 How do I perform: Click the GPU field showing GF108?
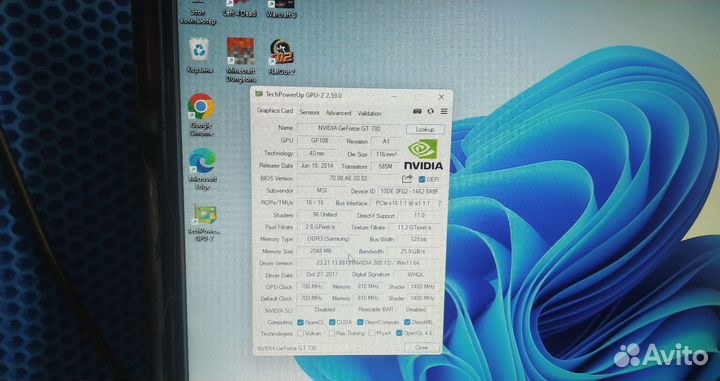(x=320, y=140)
